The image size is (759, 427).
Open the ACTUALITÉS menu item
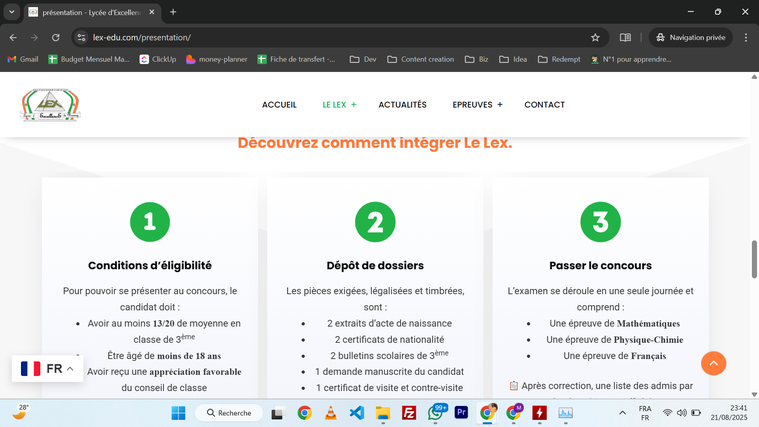tap(402, 105)
